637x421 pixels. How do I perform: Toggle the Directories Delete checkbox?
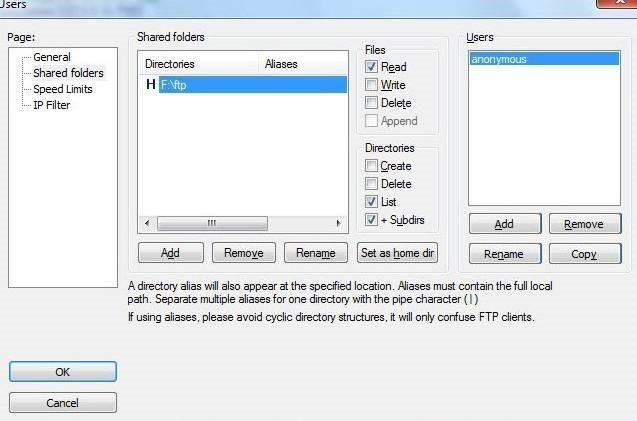coord(372,184)
